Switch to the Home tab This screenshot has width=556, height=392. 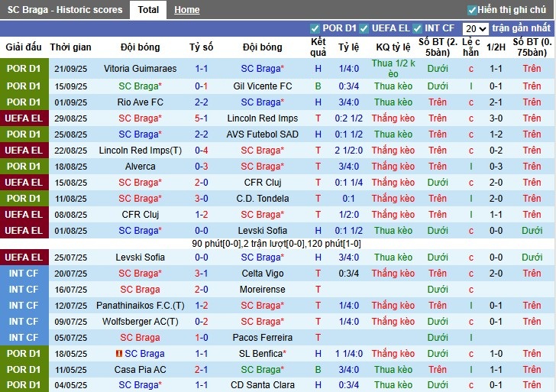tap(187, 10)
